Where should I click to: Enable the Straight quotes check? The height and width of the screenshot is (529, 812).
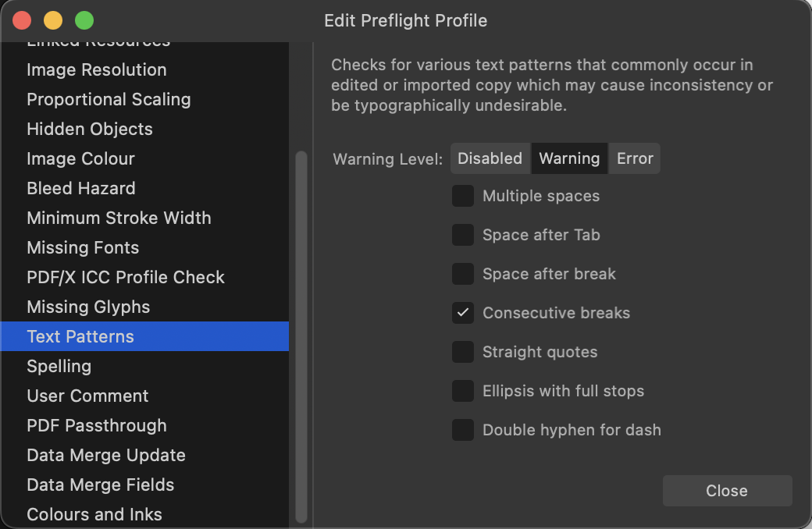[x=463, y=352]
